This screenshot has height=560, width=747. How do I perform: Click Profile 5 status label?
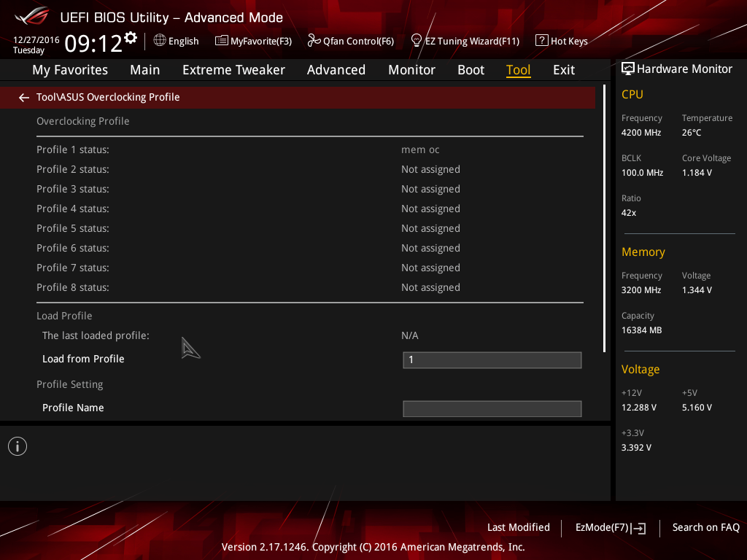73,228
